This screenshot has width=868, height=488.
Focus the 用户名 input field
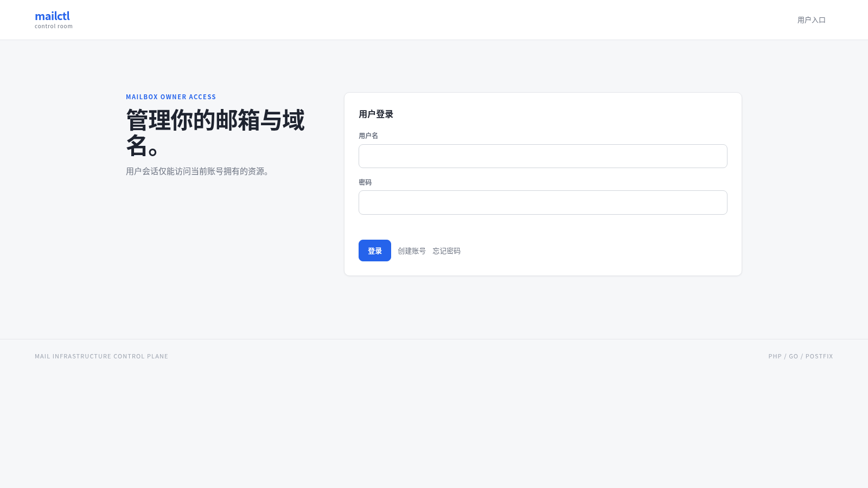pyautogui.click(x=542, y=156)
